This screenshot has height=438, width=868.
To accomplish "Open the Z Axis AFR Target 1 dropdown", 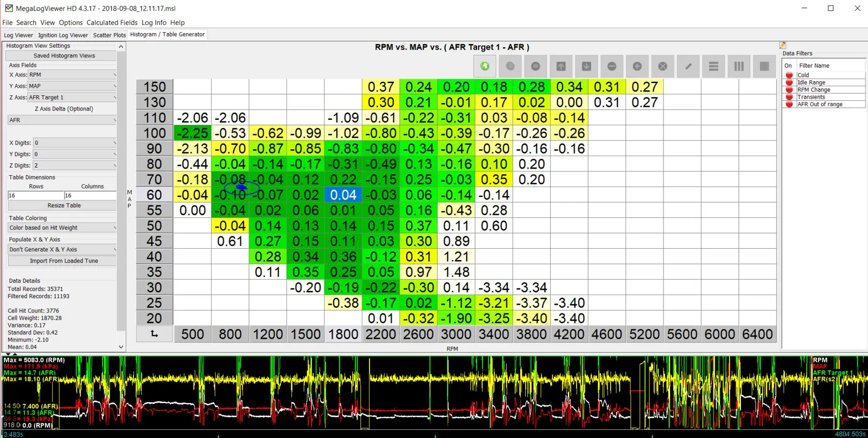I will [x=72, y=98].
